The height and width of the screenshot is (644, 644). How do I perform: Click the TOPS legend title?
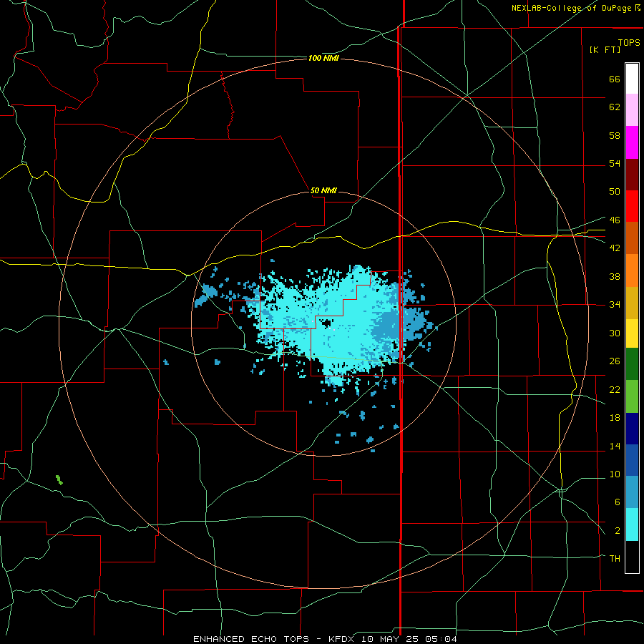coord(629,43)
